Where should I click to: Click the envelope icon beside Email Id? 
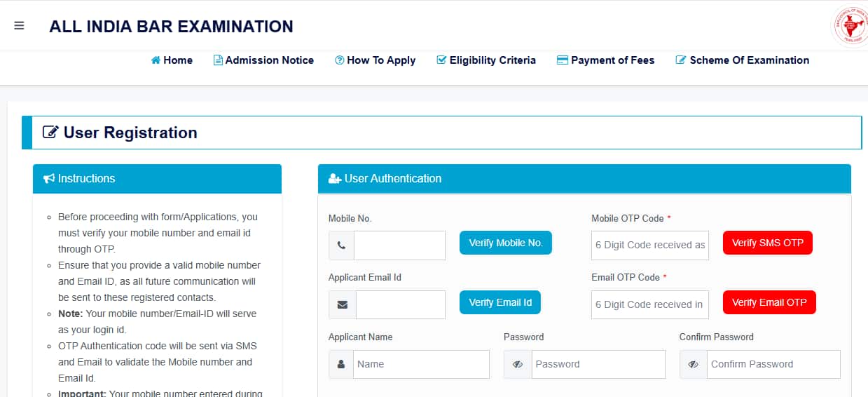pos(342,305)
